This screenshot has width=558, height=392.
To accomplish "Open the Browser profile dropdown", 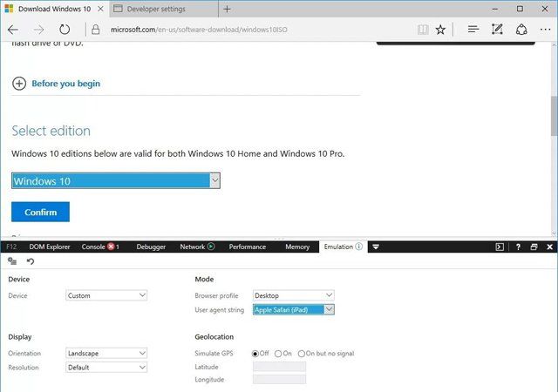I will [x=293, y=295].
